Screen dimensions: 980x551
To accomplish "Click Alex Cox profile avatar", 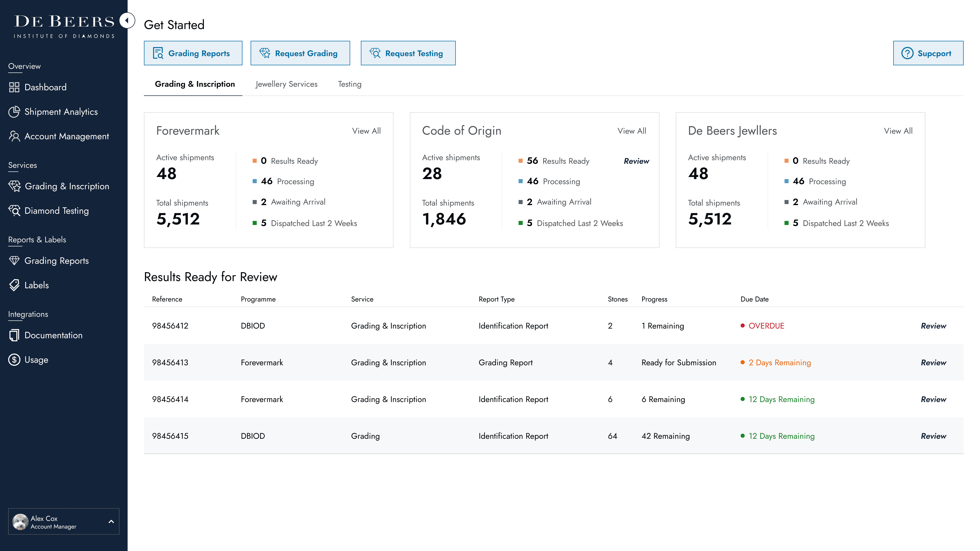I will 20,522.
